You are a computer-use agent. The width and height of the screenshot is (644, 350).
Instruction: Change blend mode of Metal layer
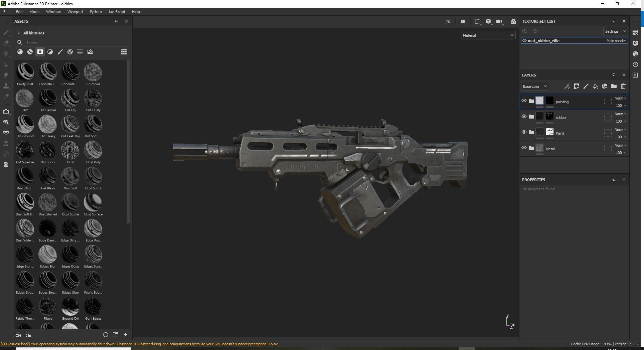pyautogui.click(x=620, y=145)
